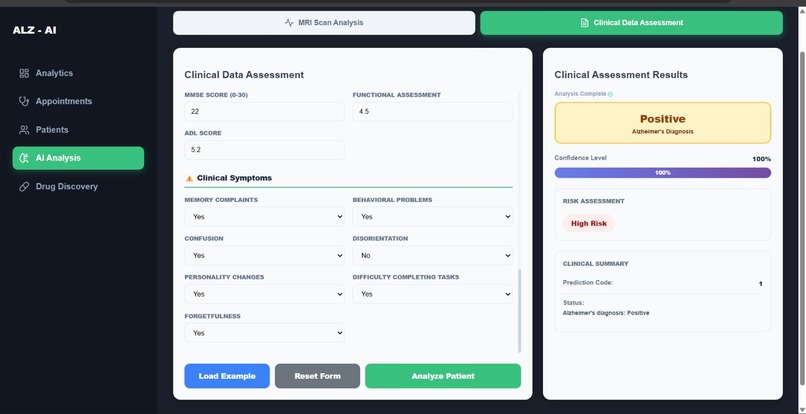Open Drug Discovery section

[x=78, y=187]
